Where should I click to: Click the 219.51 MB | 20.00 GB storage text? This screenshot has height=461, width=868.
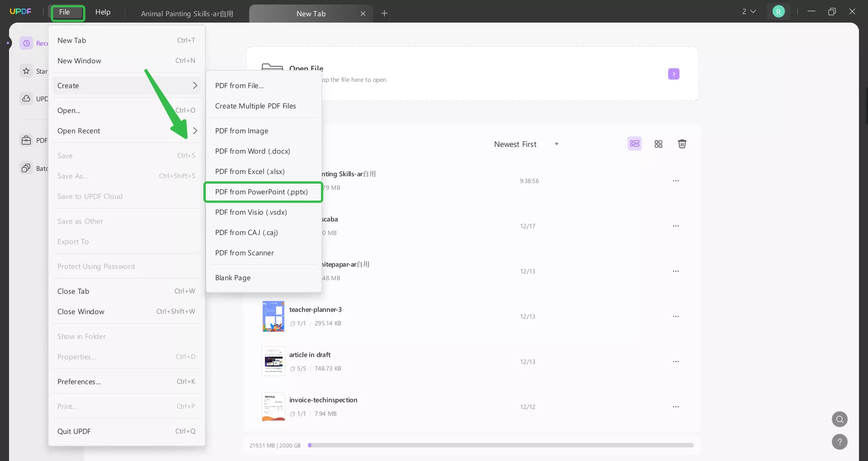tap(275, 445)
